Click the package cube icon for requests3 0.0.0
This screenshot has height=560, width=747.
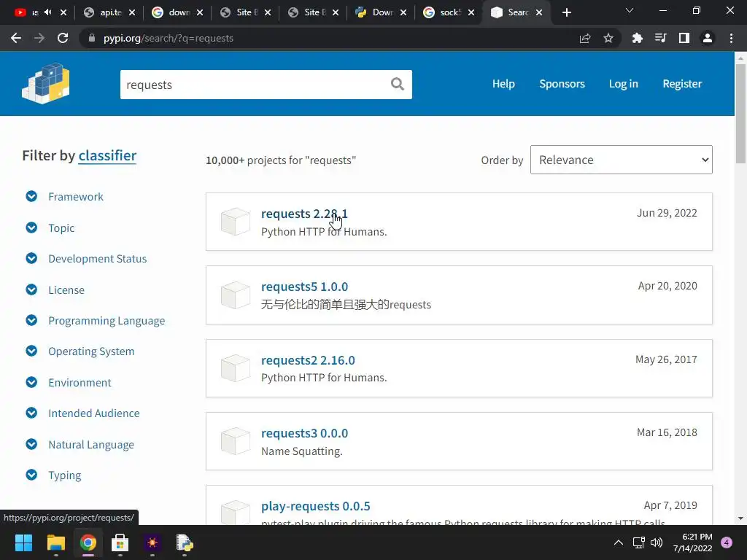point(236,441)
